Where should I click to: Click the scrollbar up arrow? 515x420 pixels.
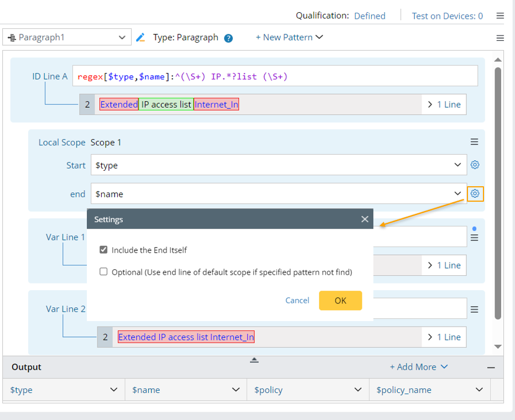(x=498, y=60)
